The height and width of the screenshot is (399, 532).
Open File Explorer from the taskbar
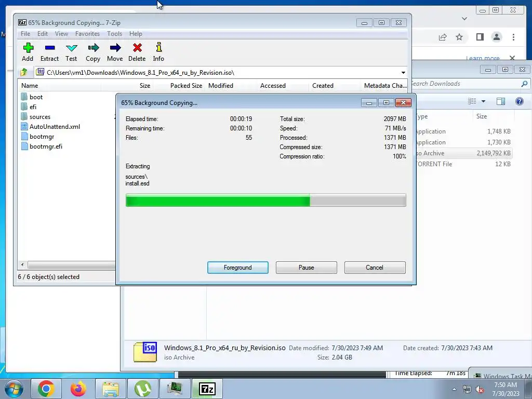pos(111,389)
